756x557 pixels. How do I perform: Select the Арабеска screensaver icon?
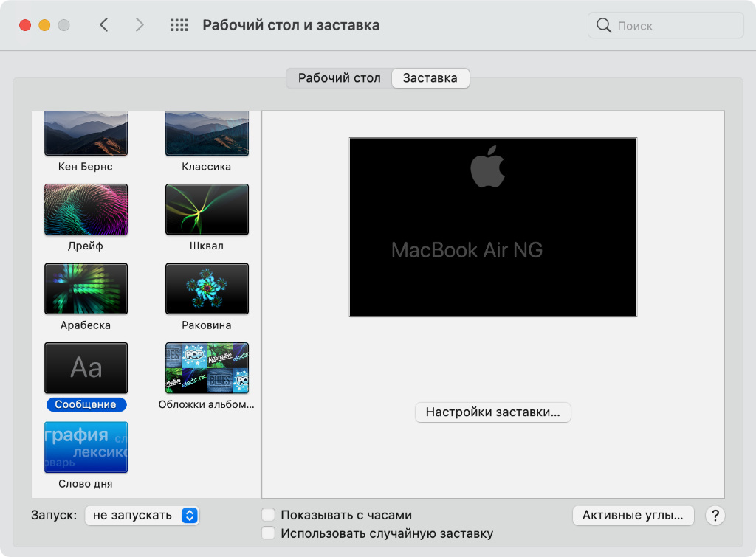pos(86,288)
